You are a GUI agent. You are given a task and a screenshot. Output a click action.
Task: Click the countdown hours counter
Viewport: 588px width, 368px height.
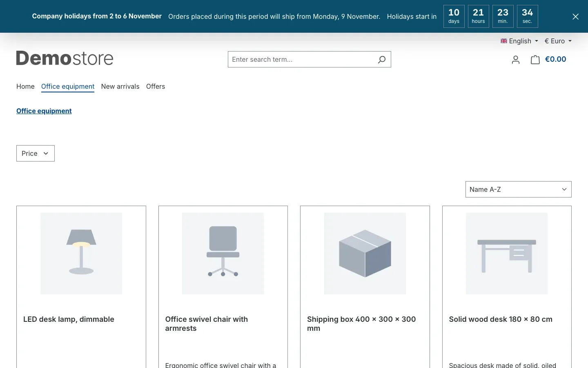point(479,16)
